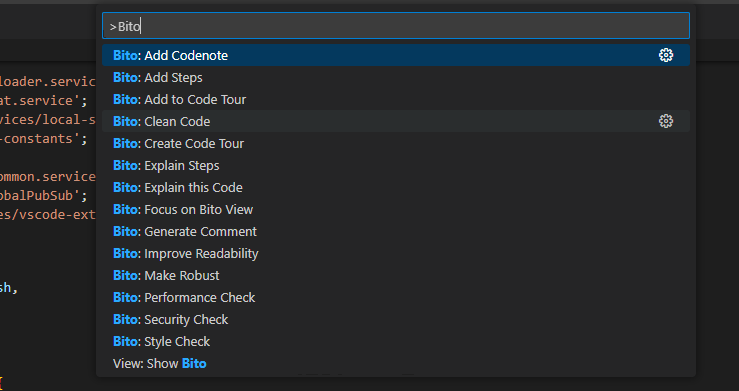Choose Bito: Add to Code Tour
The image size is (739, 391).
(396, 99)
